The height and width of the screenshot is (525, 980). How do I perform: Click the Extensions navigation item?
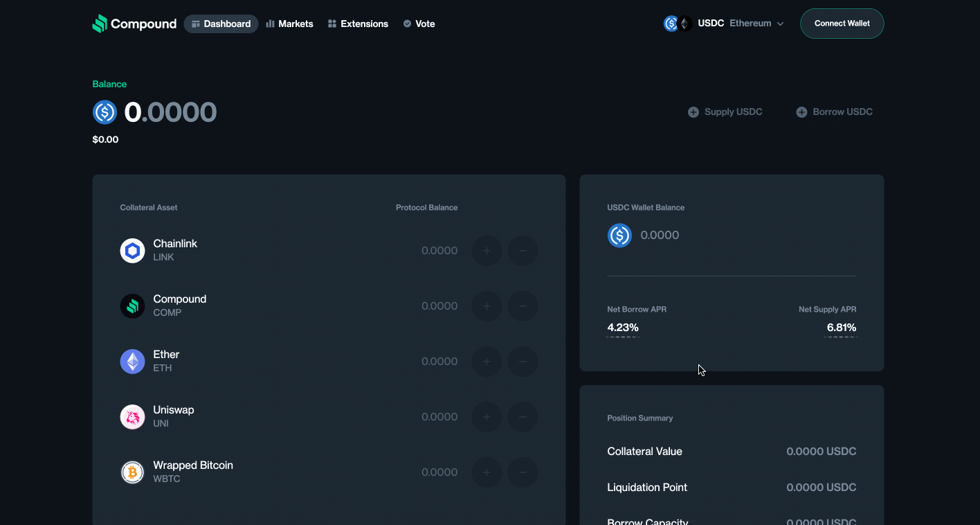(x=358, y=23)
